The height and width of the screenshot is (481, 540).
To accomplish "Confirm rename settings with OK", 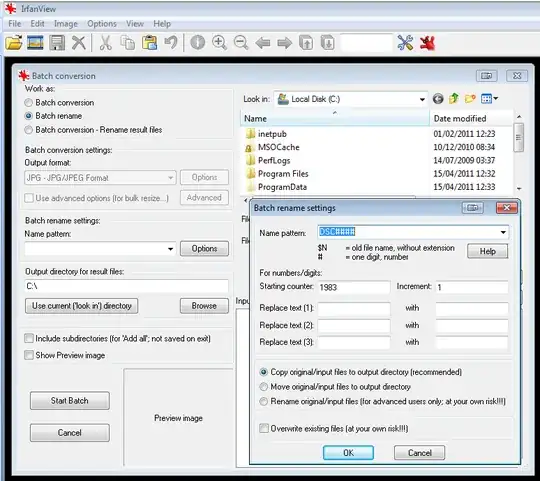I will point(348,453).
